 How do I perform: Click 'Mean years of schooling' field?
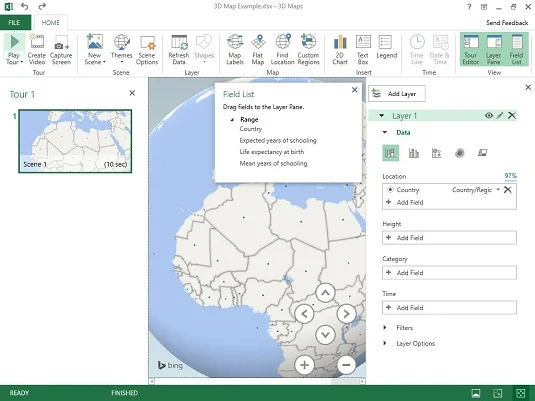click(x=273, y=163)
